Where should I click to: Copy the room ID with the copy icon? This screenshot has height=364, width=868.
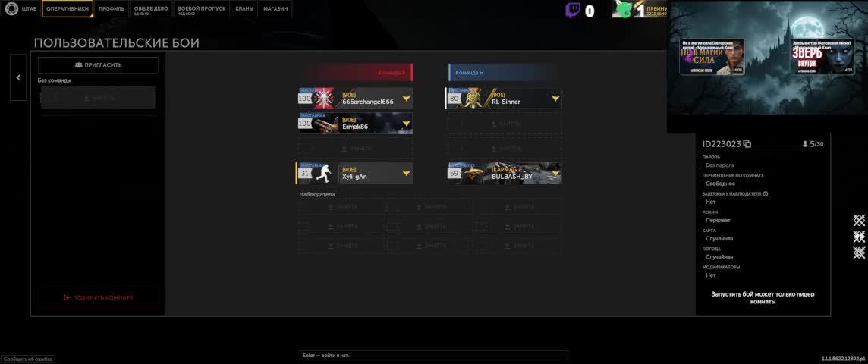click(x=747, y=144)
